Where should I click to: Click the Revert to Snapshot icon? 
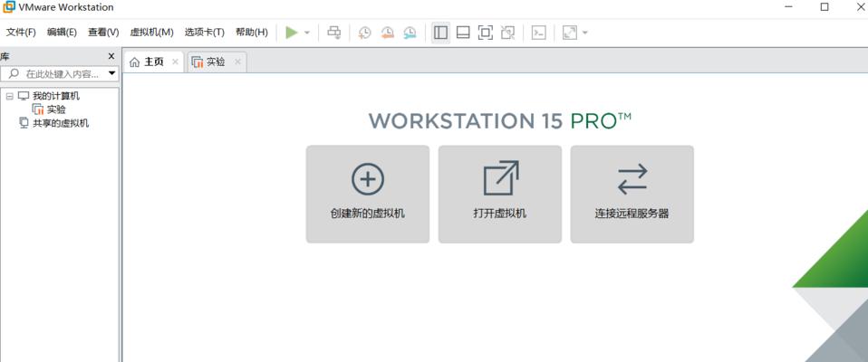[x=387, y=33]
